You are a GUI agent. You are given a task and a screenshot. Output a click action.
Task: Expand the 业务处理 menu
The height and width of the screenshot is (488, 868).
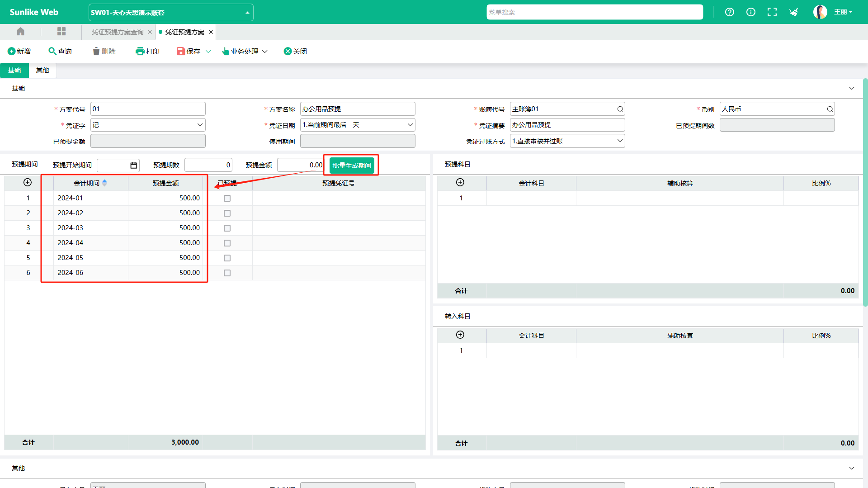pos(245,52)
